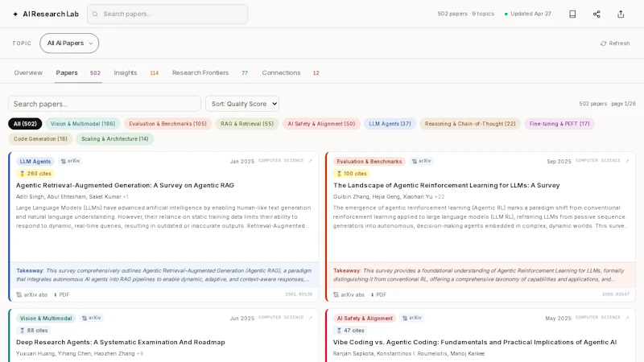Download PDF of Agentic Reinforcement Learning survey

(378, 294)
